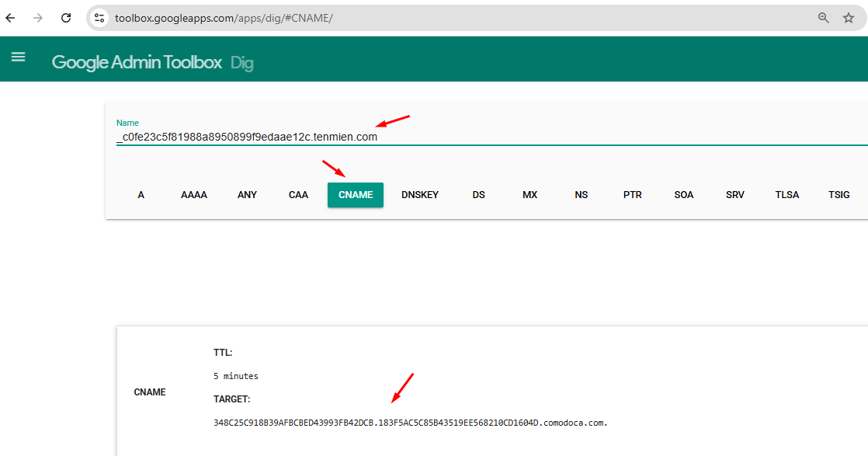Click the comodoca.com CNAME target value
Viewport: 868px width, 456px height.
click(x=410, y=423)
